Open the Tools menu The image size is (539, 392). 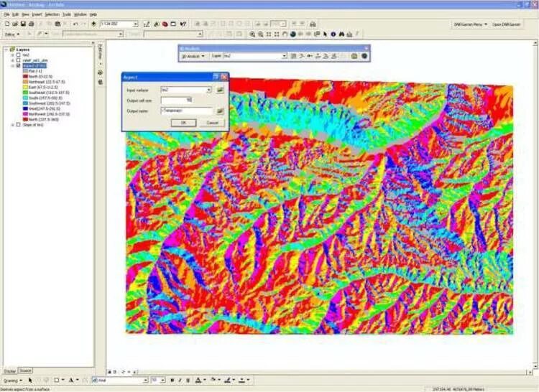coord(67,14)
